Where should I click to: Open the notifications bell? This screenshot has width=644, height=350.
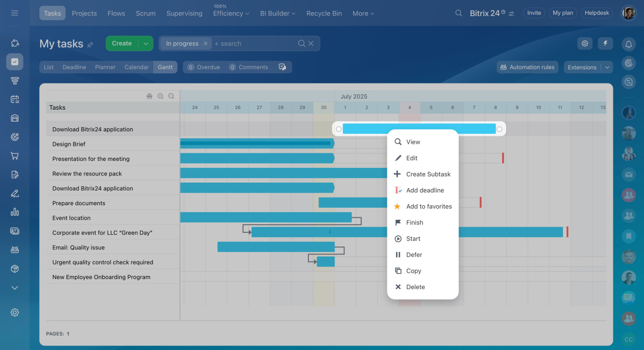[x=628, y=44]
